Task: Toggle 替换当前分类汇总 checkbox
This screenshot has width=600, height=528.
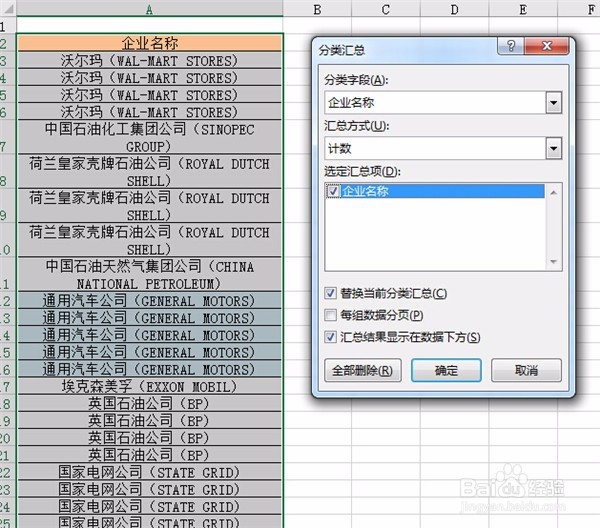Action: pos(330,293)
